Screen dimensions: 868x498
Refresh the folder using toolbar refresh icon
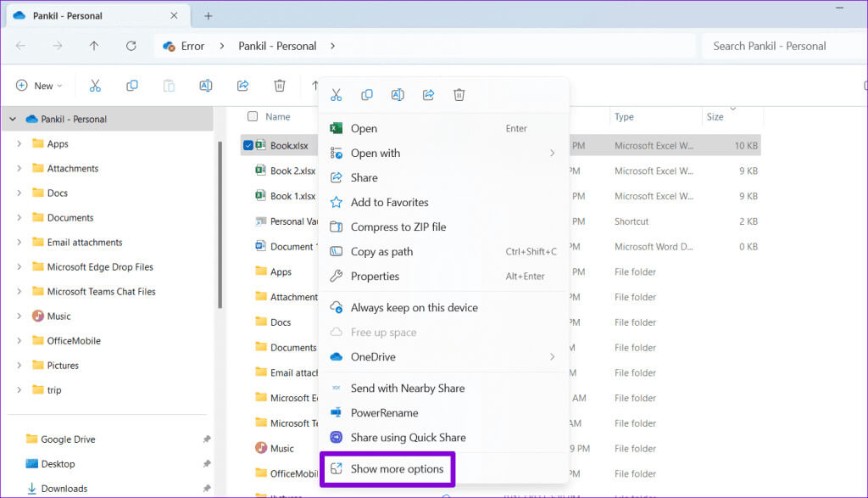click(x=131, y=46)
